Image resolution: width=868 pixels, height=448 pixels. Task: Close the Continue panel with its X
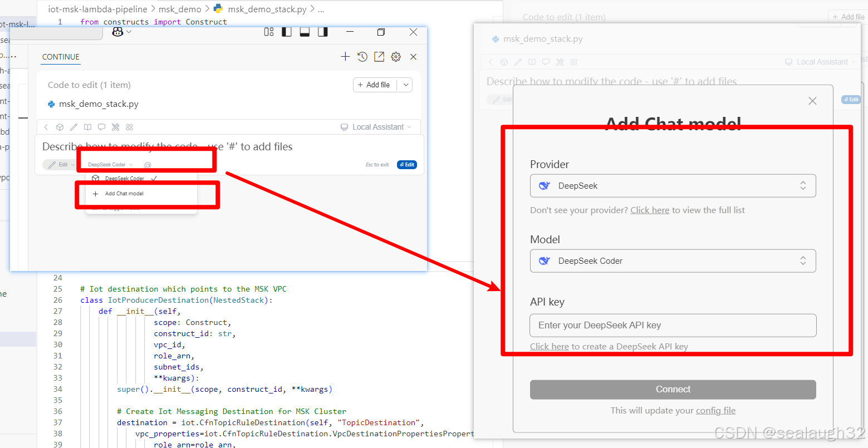coord(413,57)
